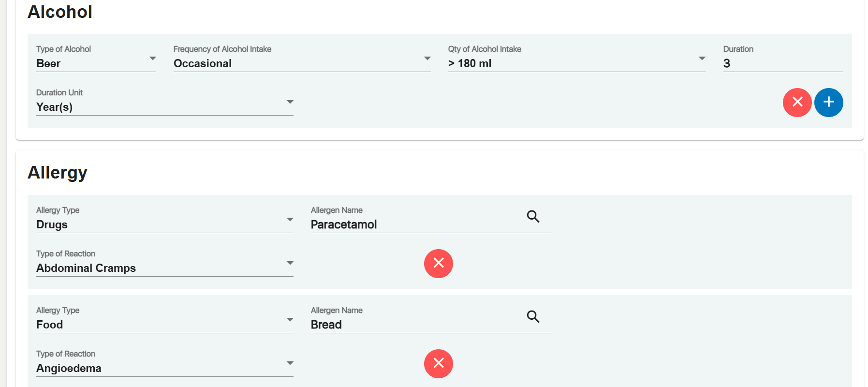Delete the Bread food allergy
Viewport: 868px width, 387px height.
tap(438, 364)
